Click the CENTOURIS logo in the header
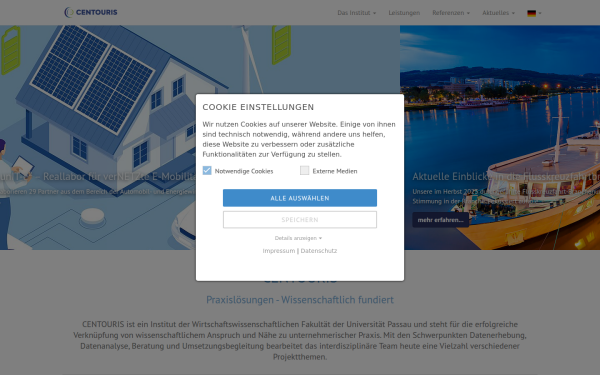 pos(91,12)
